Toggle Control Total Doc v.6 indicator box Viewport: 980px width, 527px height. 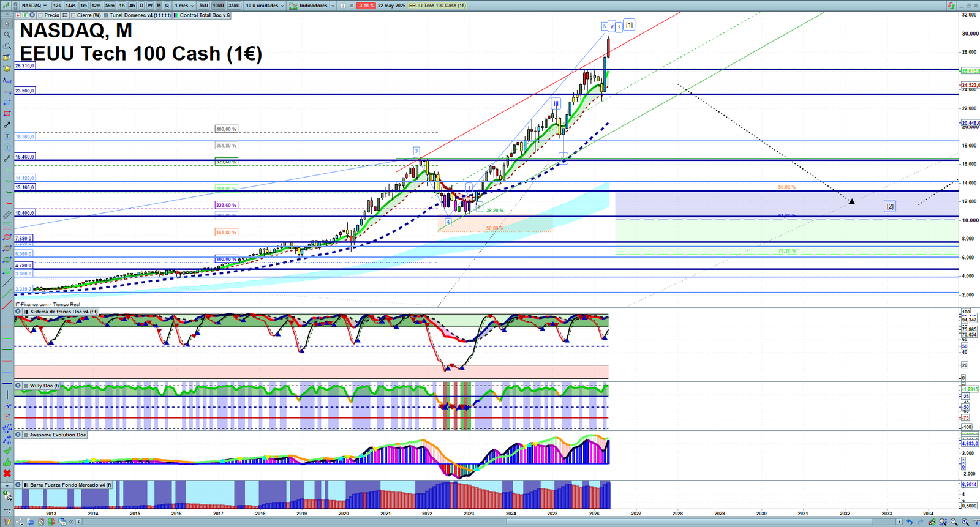click(176, 15)
